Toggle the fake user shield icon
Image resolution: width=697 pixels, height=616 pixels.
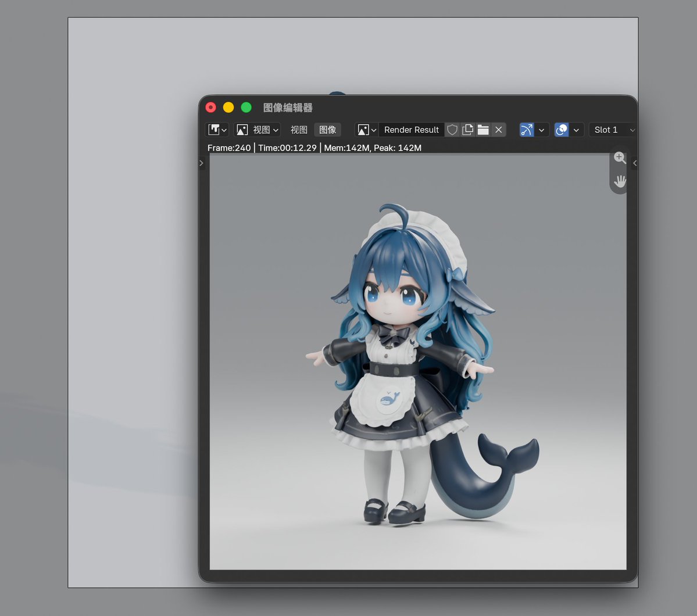pyautogui.click(x=452, y=130)
